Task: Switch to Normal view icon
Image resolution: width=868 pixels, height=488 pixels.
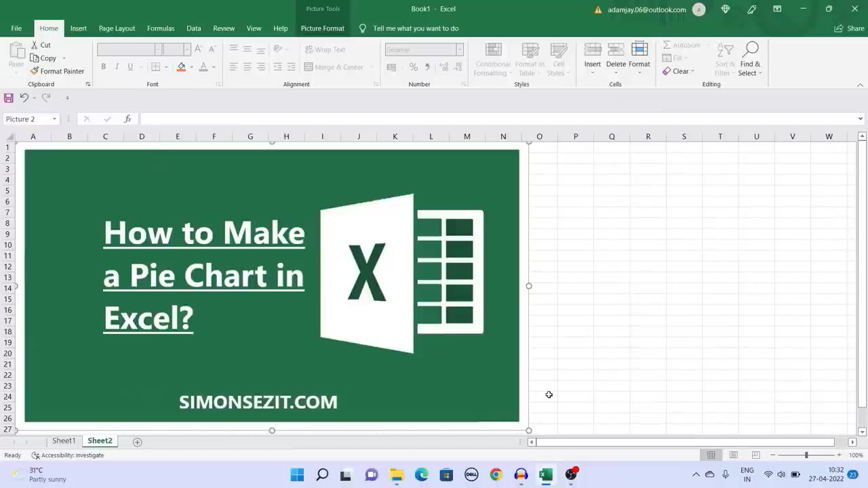Action: 711,455
